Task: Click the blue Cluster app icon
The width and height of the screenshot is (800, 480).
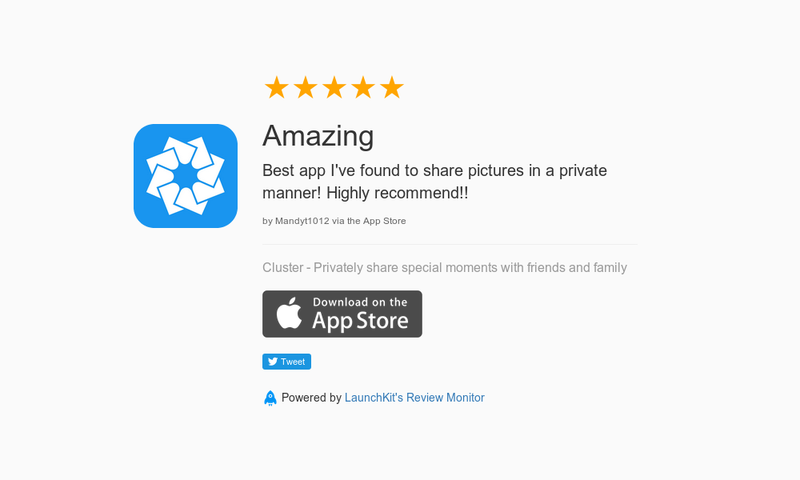Action: [186, 176]
